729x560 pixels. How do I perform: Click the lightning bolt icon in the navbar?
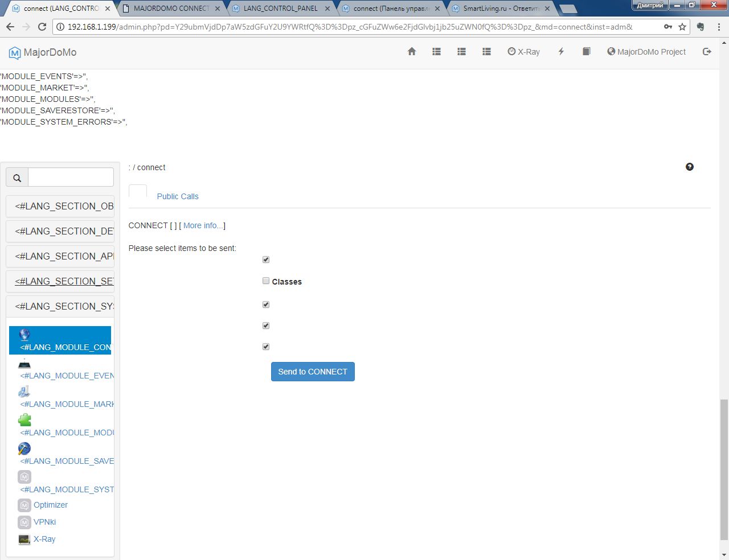pyautogui.click(x=561, y=52)
